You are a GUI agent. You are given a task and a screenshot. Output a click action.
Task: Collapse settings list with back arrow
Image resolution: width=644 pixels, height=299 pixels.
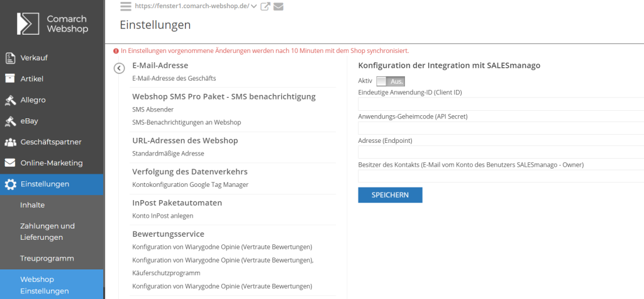119,68
